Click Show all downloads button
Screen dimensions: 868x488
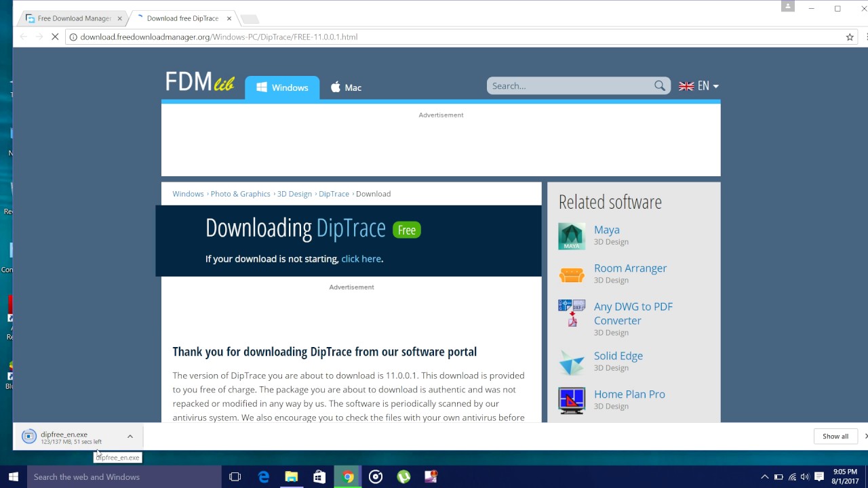tap(835, 436)
